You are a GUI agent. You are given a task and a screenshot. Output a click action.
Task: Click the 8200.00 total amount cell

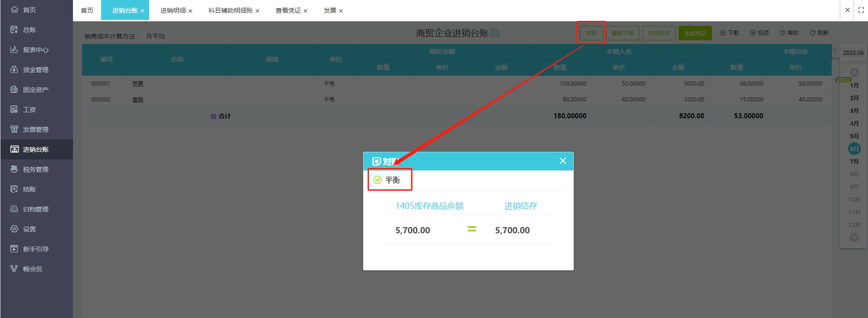(x=692, y=116)
